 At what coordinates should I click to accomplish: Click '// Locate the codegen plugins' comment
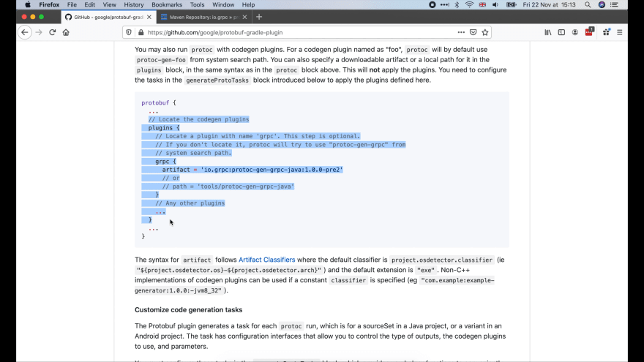(199, 119)
